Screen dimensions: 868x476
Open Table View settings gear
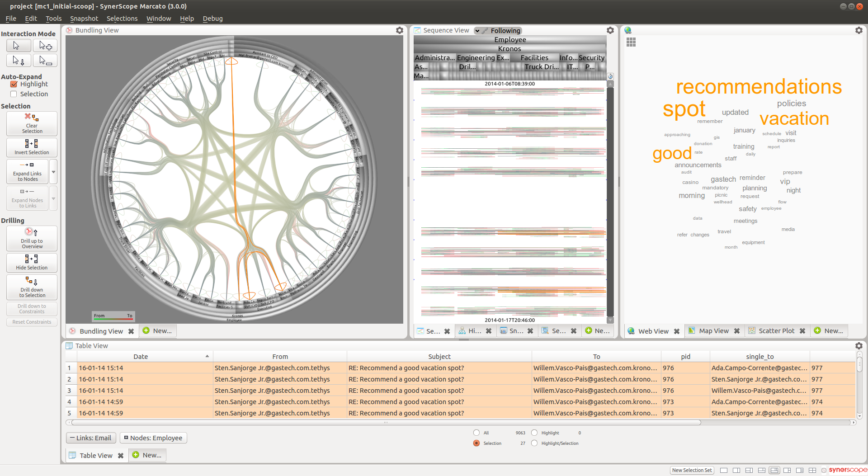(859, 346)
